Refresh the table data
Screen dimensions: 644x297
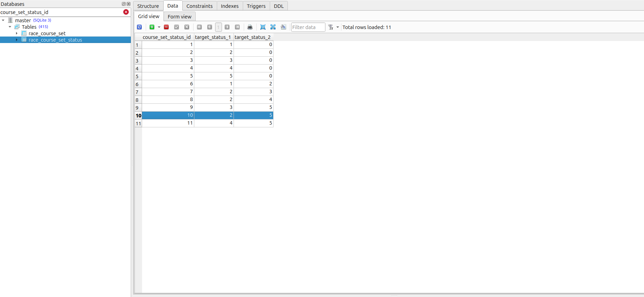tap(139, 27)
